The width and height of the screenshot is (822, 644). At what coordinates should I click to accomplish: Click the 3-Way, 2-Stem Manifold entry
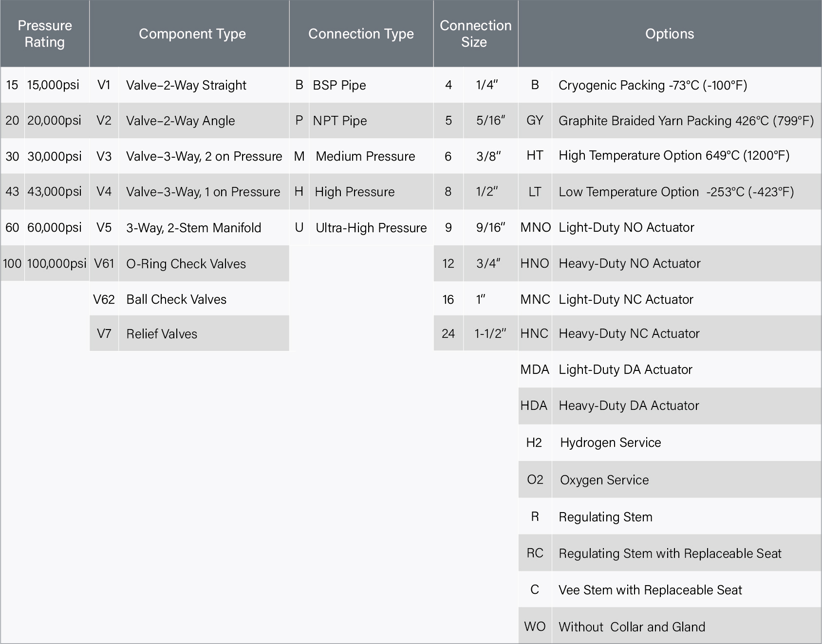click(193, 228)
